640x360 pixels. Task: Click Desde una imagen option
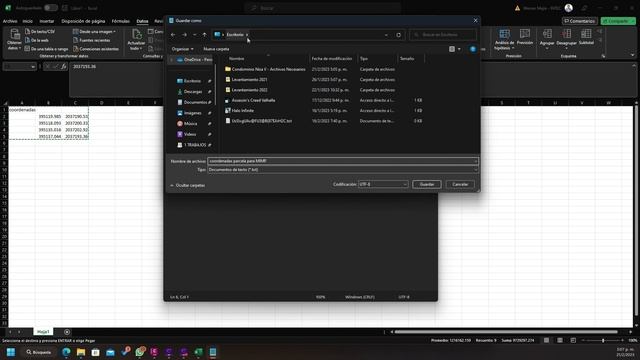[x=94, y=31]
